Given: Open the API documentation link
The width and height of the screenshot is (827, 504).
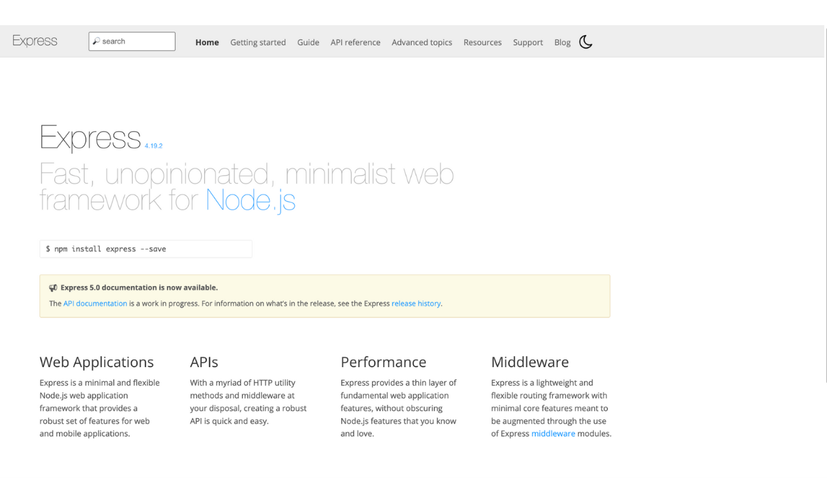Looking at the screenshot, I should 95,303.
